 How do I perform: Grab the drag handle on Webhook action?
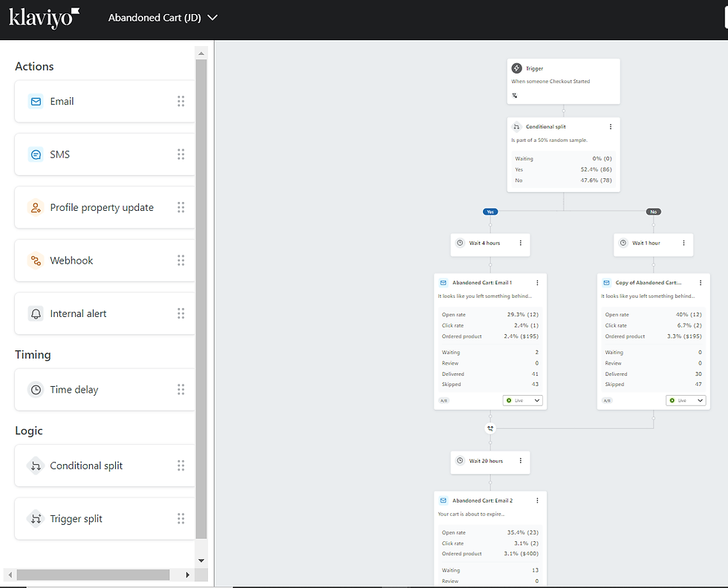point(181,261)
